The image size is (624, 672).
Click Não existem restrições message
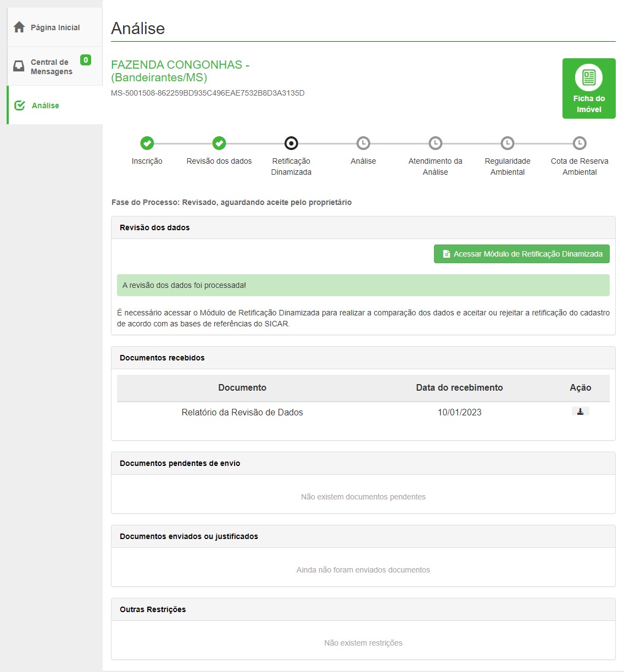click(x=363, y=643)
